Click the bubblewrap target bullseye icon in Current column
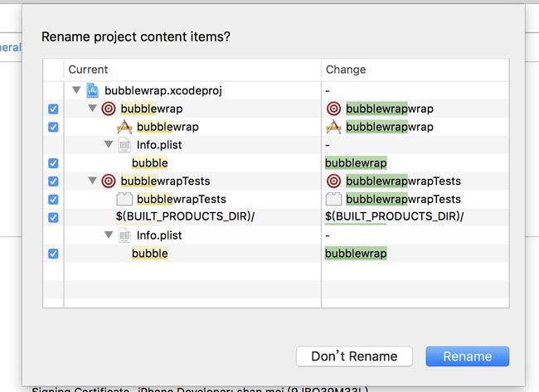The image size is (539, 392). tap(109, 109)
